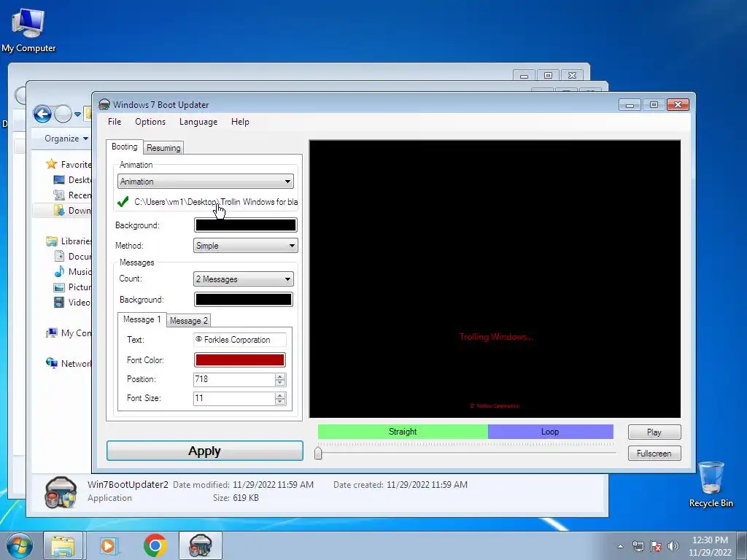Open Action Center flag tray icon
This screenshot has width=747, height=560.
pyautogui.click(x=656, y=546)
